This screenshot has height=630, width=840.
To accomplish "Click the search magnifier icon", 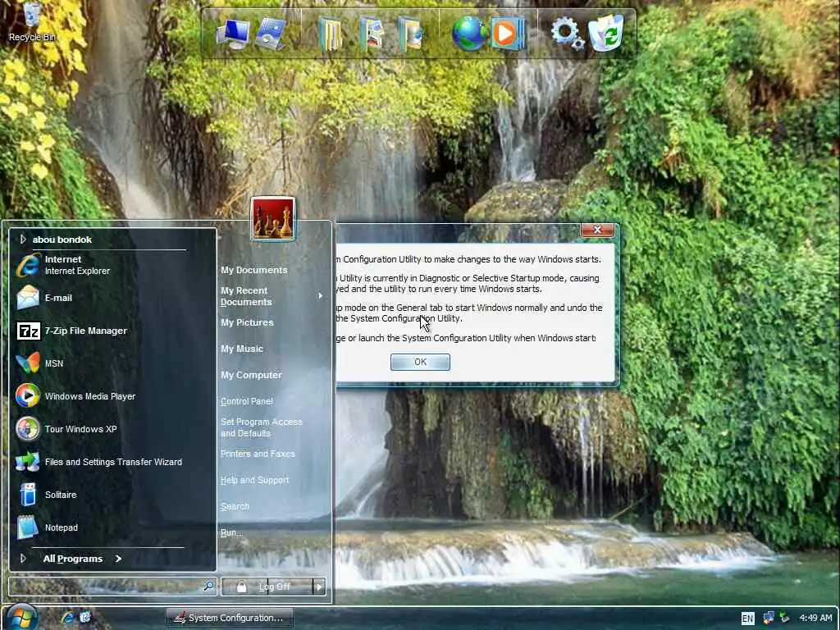I will click(209, 587).
